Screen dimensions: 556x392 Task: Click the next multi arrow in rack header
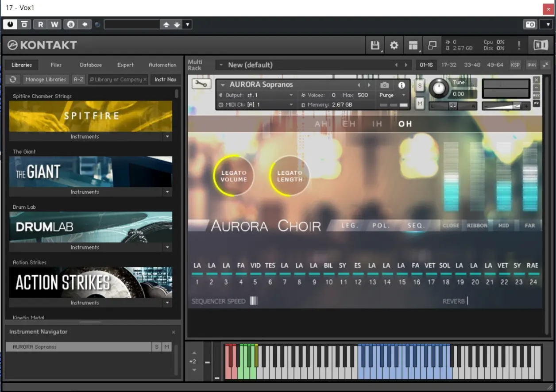(x=406, y=65)
